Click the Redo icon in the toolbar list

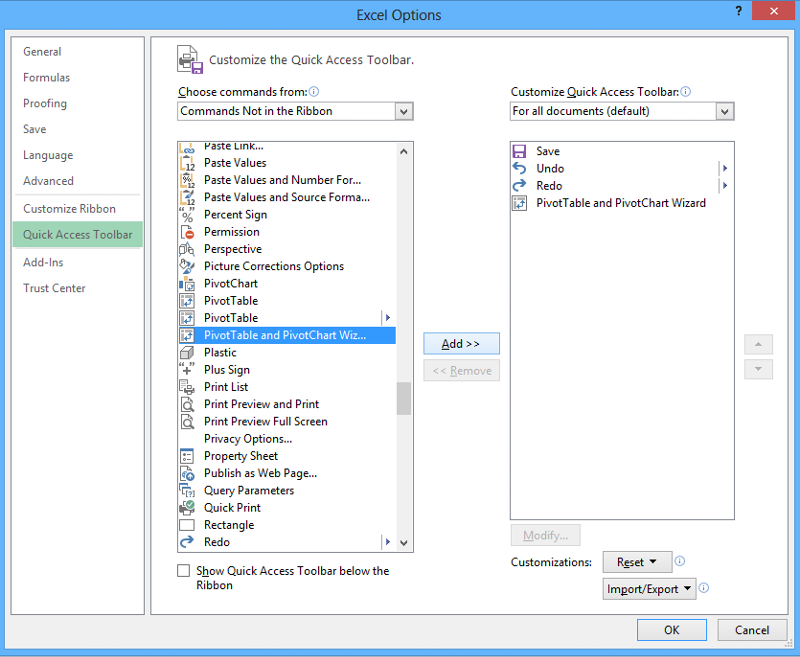tap(519, 186)
